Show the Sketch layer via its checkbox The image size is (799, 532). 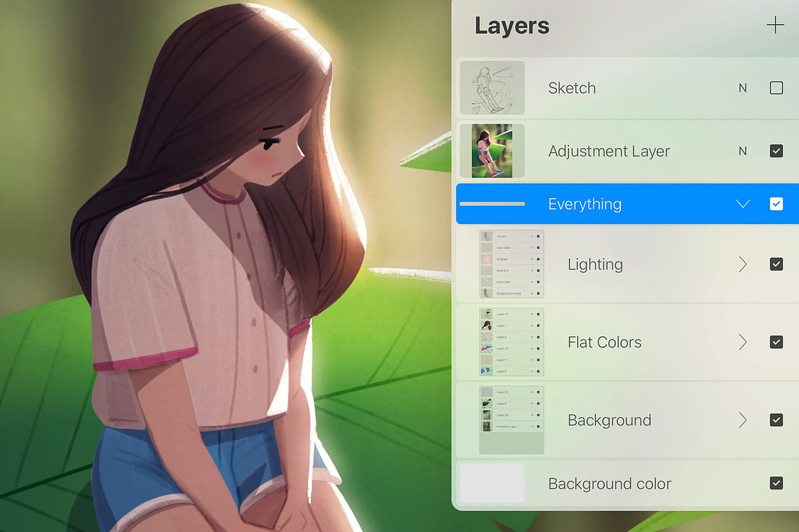click(x=776, y=88)
